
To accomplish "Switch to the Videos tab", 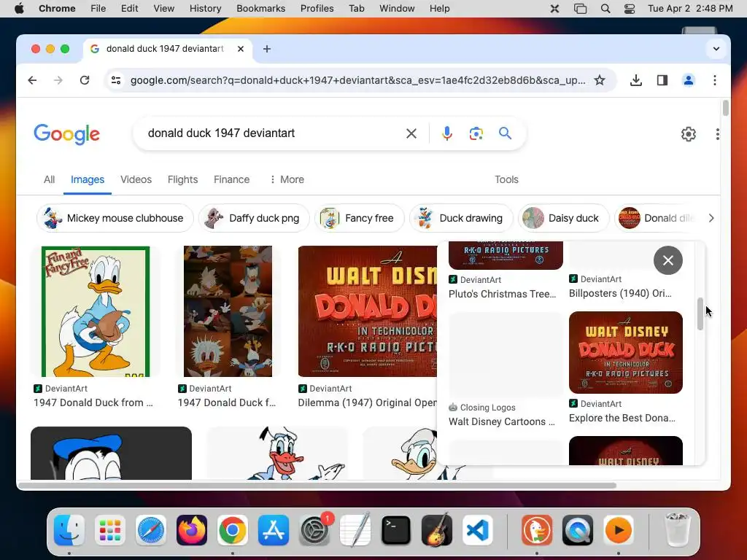I will [x=136, y=179].
